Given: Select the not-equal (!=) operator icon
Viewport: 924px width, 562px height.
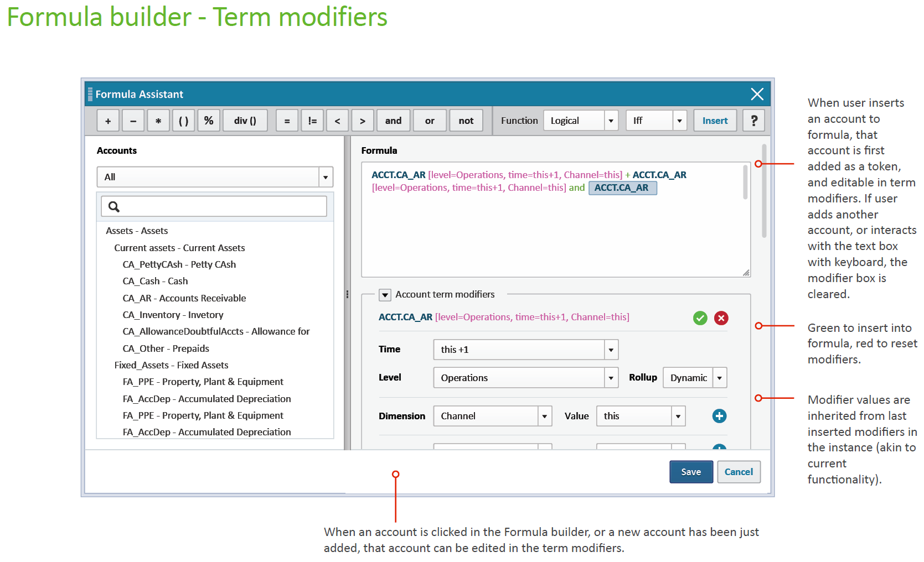Looking at the screenshot, I should (312, 121).
